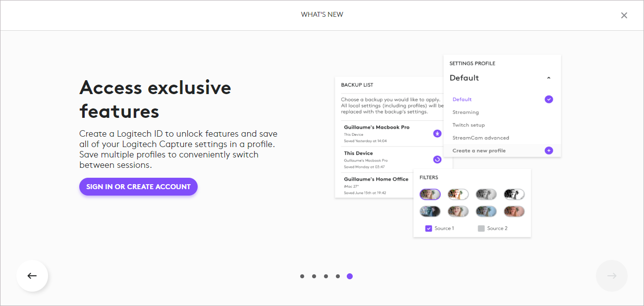Click Sign In or Create Account button
The width and height of the screenshot is (644, 306).
coord(138,187)
